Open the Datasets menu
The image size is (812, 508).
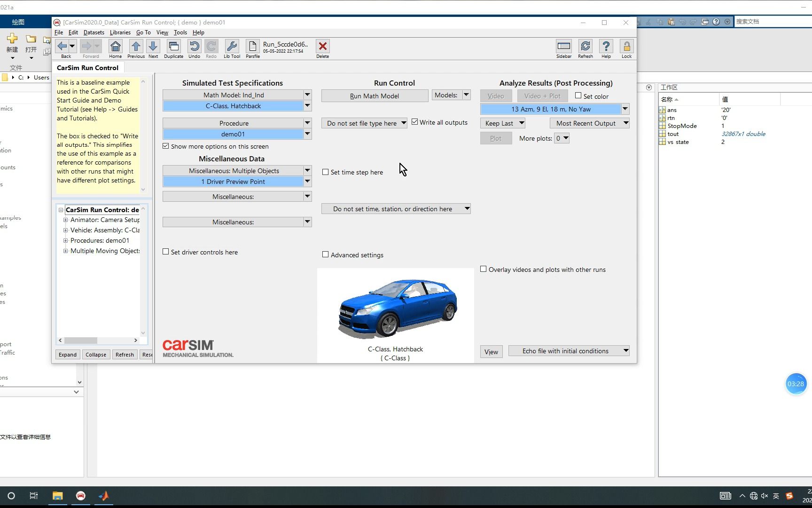[94, 32]
